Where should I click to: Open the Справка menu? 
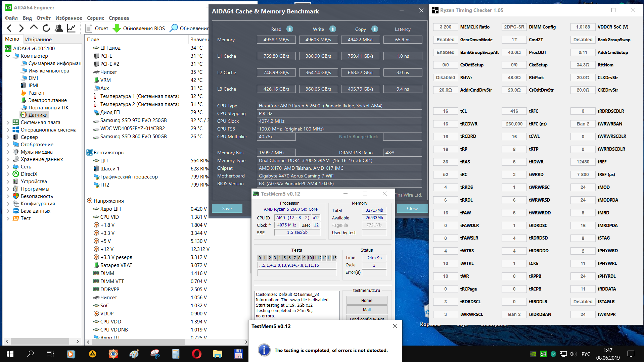click(119, 18)
